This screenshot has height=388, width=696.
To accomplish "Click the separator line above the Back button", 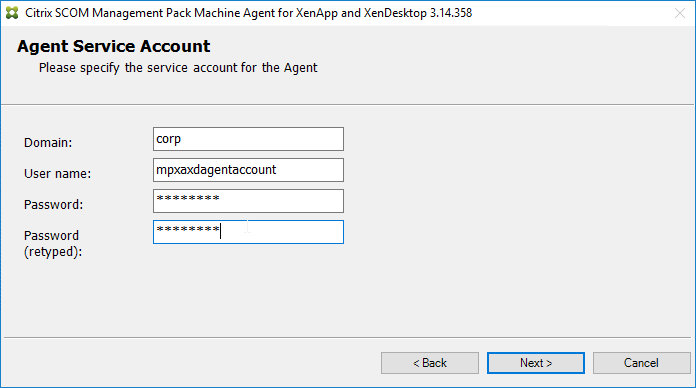I will pos(348,337).
